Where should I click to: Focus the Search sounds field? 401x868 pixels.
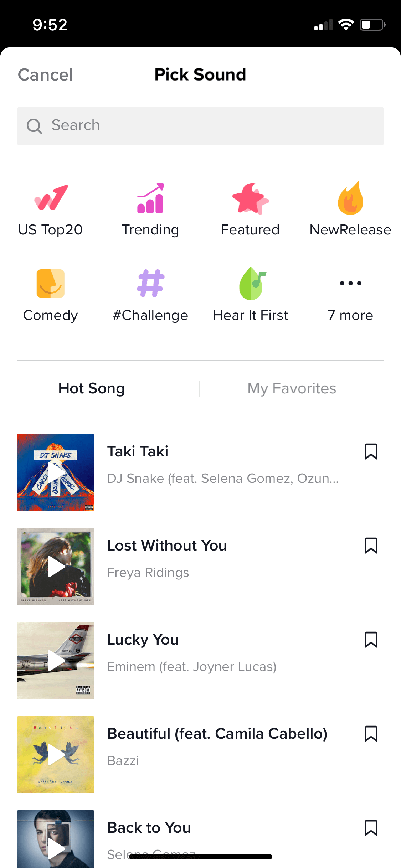pyautogui.click(x=200, y=126)
